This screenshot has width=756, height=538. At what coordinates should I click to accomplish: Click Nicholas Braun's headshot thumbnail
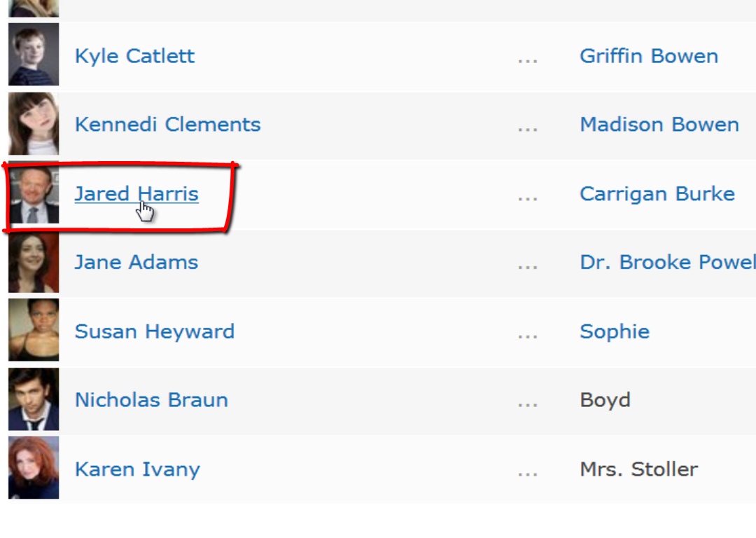pos(34,399)
